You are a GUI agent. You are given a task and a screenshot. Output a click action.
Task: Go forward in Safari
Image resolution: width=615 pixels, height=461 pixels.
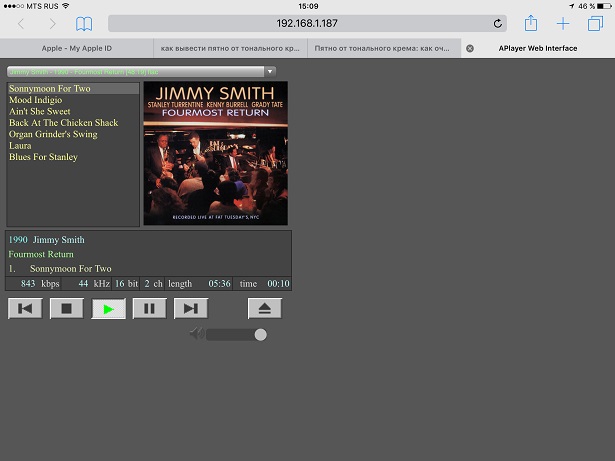pos(52,24)
